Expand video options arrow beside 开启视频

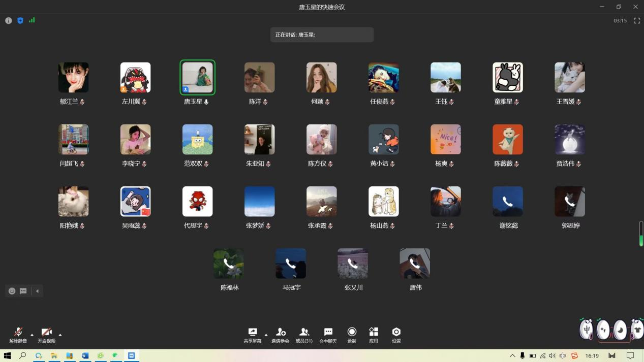point(60,335)
